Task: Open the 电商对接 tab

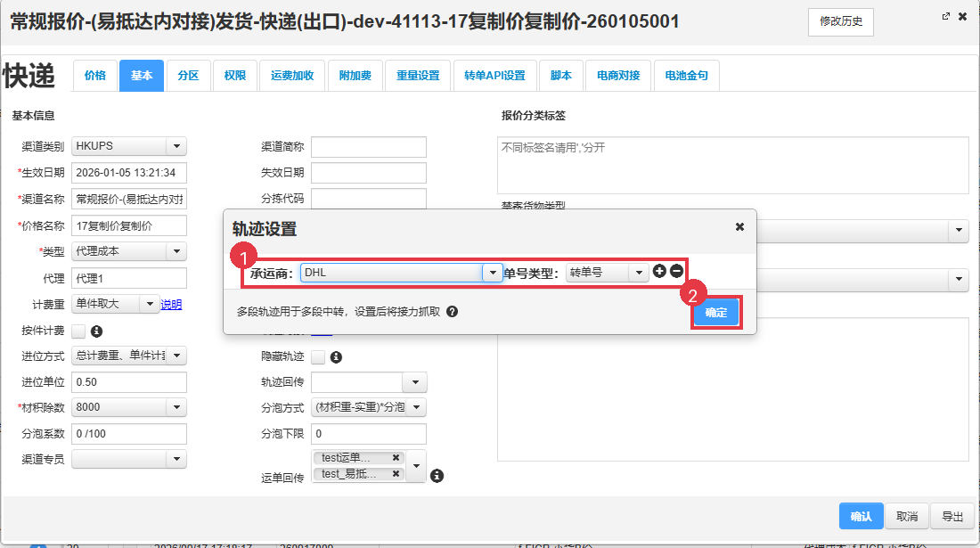Action: [619, 76]
